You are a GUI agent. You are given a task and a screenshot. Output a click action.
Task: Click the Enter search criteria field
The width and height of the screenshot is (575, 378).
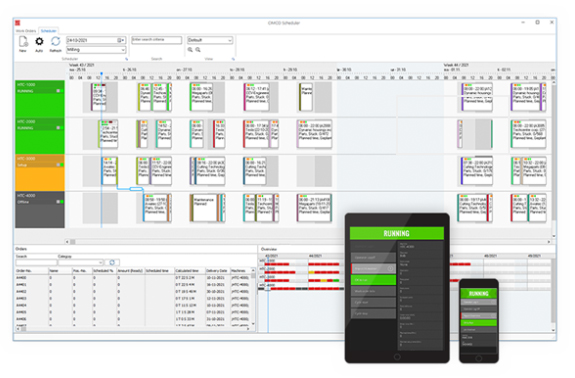click(157, 40)
